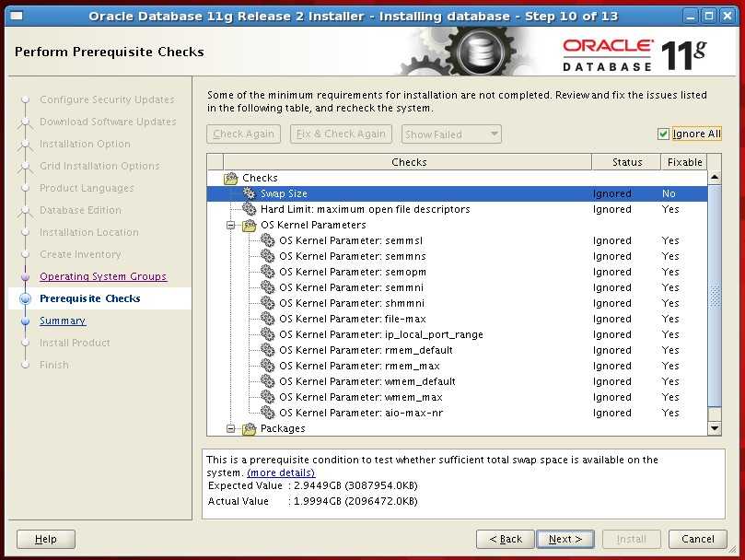Image resolution: width=745 pixels, height=560 pixels.
Task: Click the Install Product step
Action: [x=75, y=343]
